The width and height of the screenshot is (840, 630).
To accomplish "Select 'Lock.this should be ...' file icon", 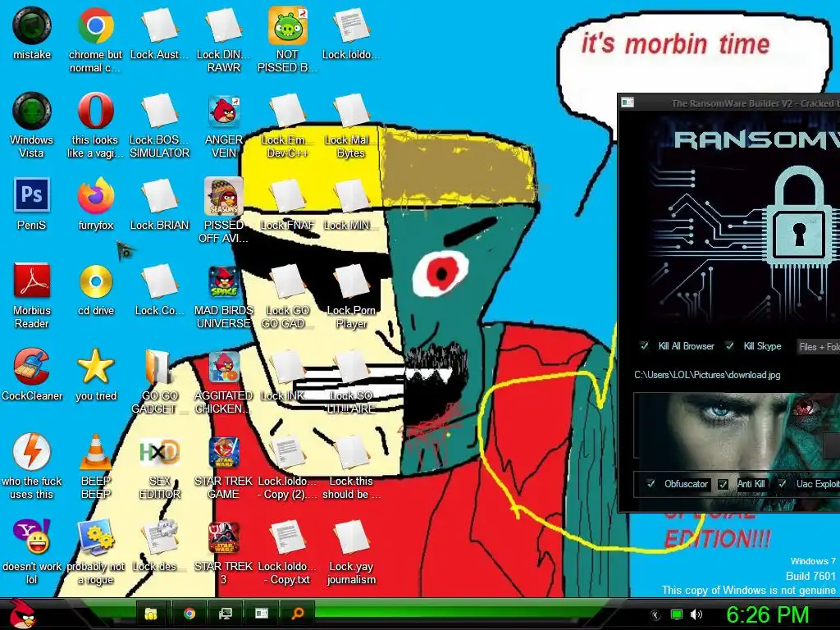I will click(x=351, y=452).
